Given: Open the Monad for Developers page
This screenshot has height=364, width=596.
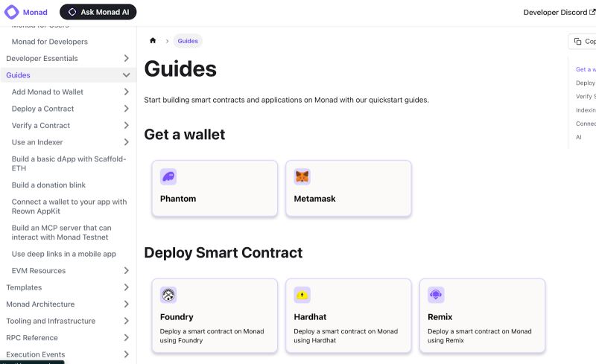Looking at the screenshot, I should (x=50, y=42).
